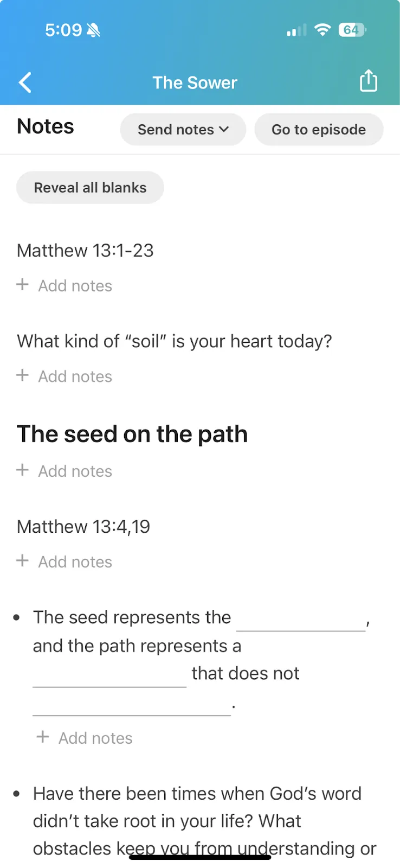The image size is (400, 868).
Task: Tap Add notes under the soil question
Action: pos(75,376)
